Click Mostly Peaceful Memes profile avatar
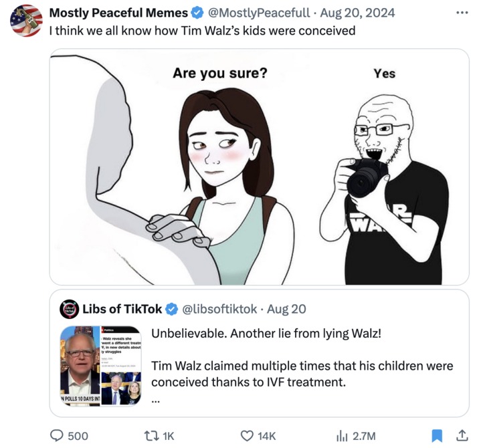 coord(26,21)
